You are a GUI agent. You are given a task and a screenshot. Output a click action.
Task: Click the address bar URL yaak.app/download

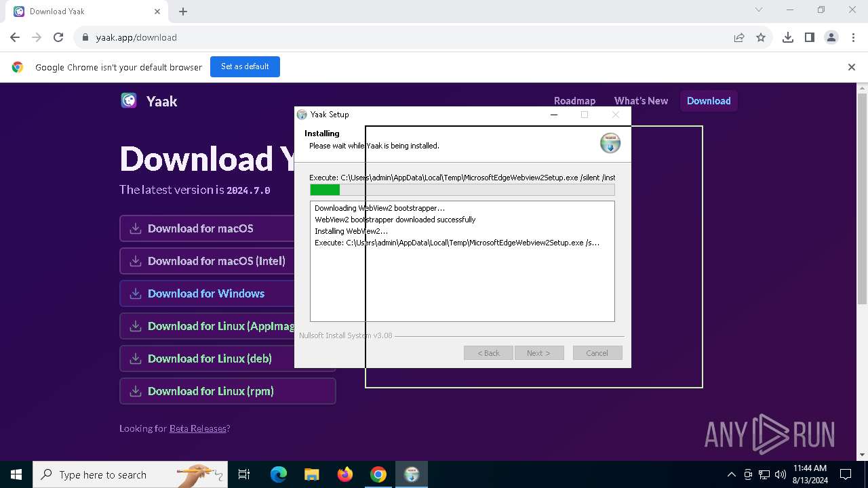click(136, 37)
